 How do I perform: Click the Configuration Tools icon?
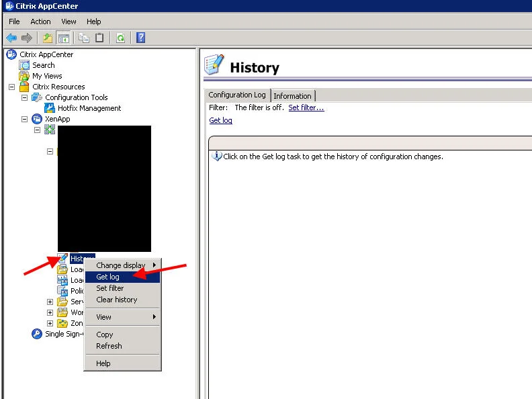click(37, 97)
